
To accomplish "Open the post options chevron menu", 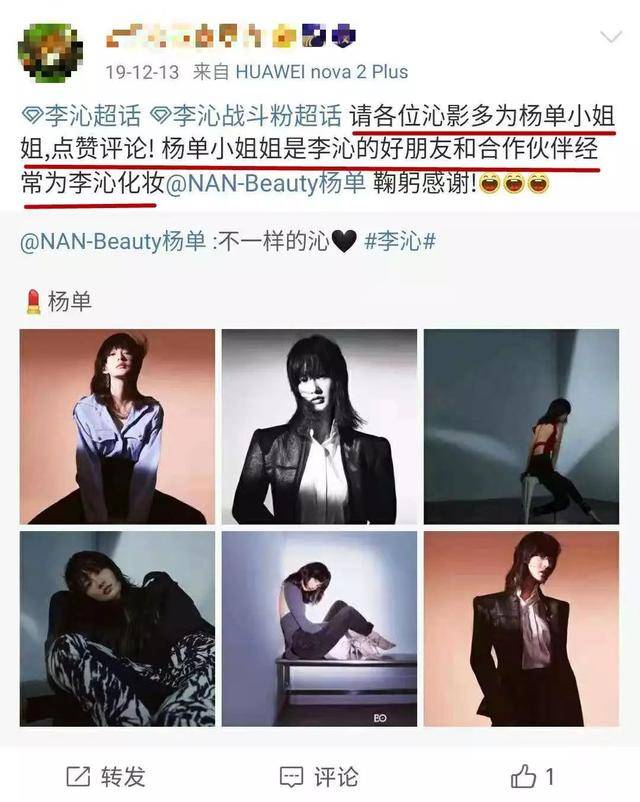I will coord(611,37).
